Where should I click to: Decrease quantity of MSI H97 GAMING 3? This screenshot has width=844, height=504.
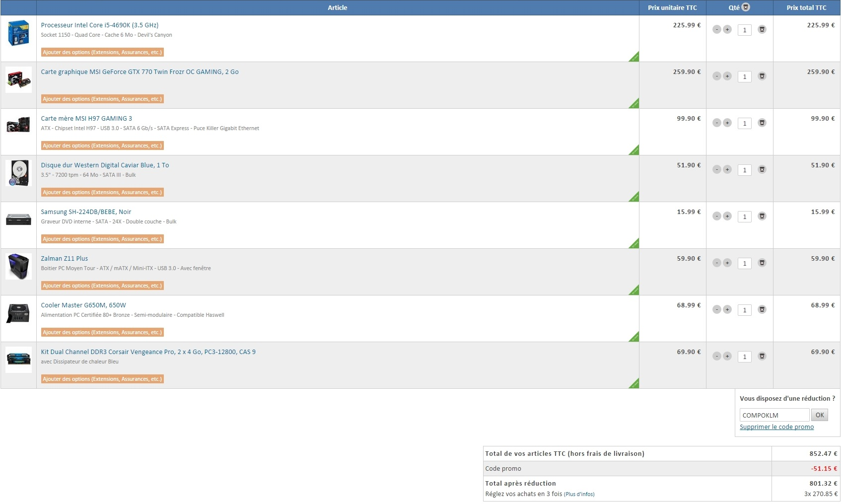pos(716,123)
